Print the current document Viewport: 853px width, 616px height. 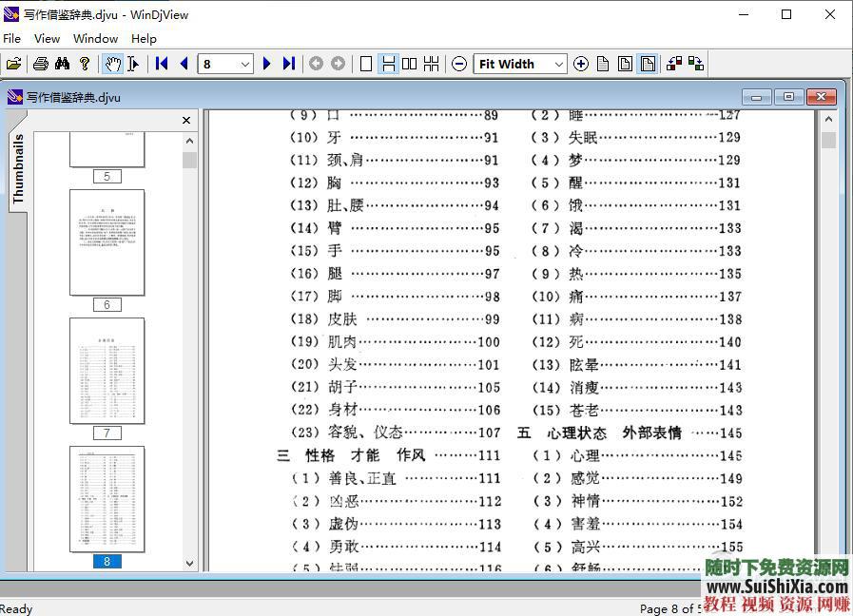40,64
